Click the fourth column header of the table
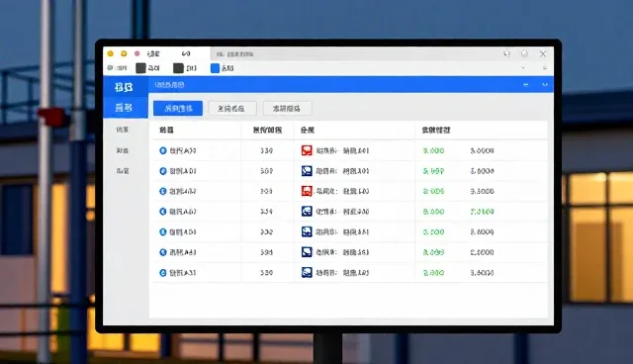The height and width of the screenshot is (364, 633). tap(436, 130)
